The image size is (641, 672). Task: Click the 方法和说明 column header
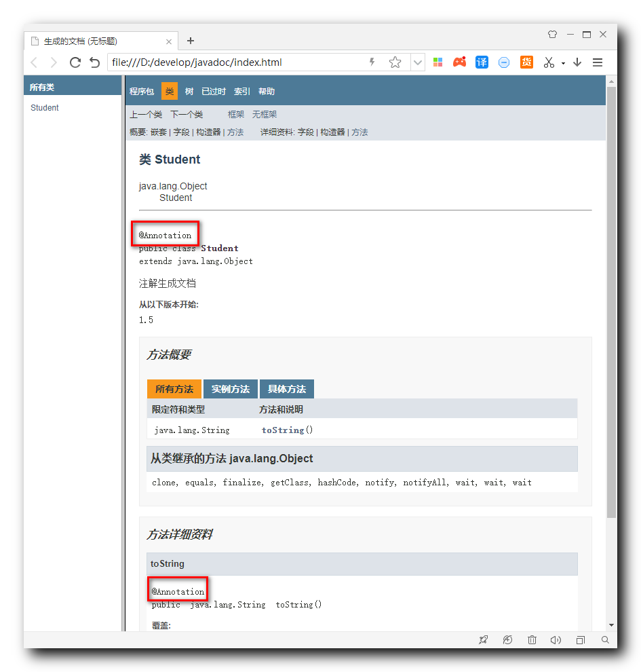pyautogui.click(x=281, y=409)
